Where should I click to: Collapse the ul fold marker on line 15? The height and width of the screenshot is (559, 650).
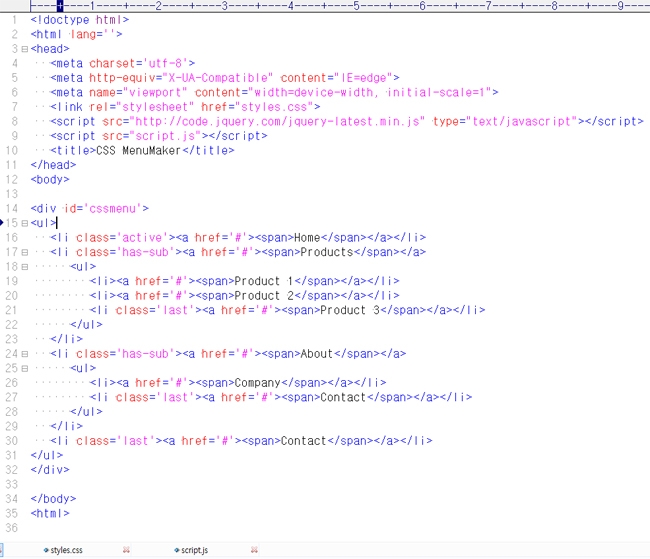click(x=24, y=223)
